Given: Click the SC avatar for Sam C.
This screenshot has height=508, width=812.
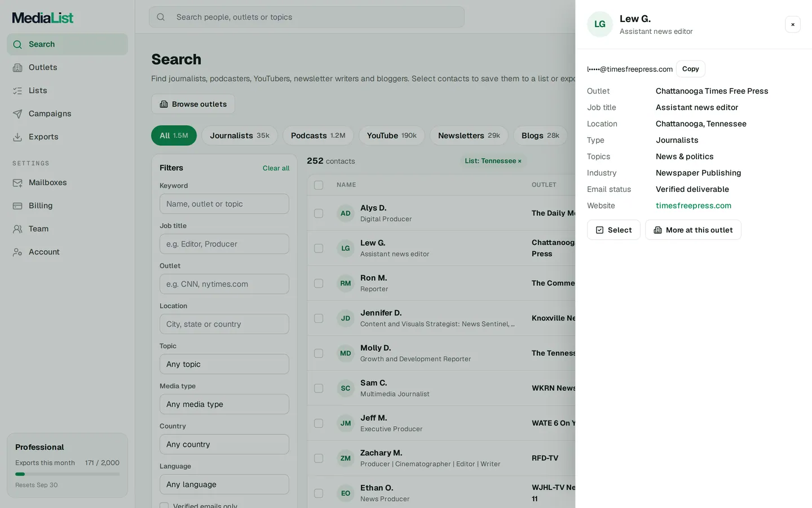Looking at the screenshot, I should click(x=346, y=388).
